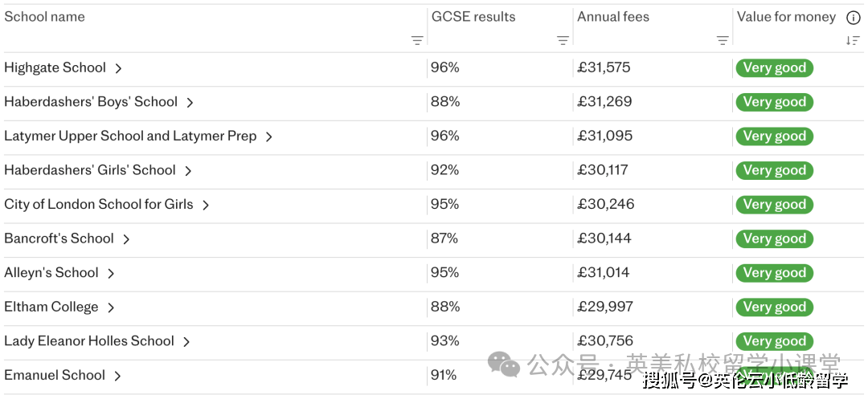
Task: Click arrow beside City of London School for Girls
Action: click(206, 206)
